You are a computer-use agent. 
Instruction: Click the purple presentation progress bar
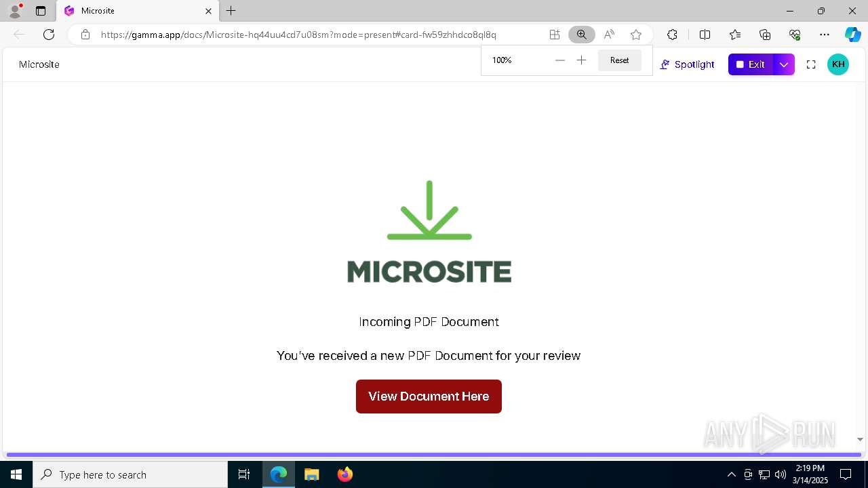[x=434, y=455]
